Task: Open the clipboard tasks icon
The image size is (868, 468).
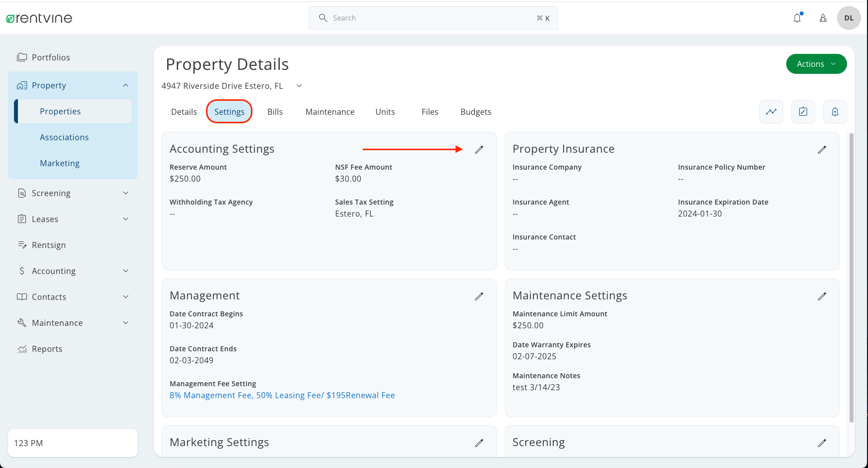Action: pos(803,112)
